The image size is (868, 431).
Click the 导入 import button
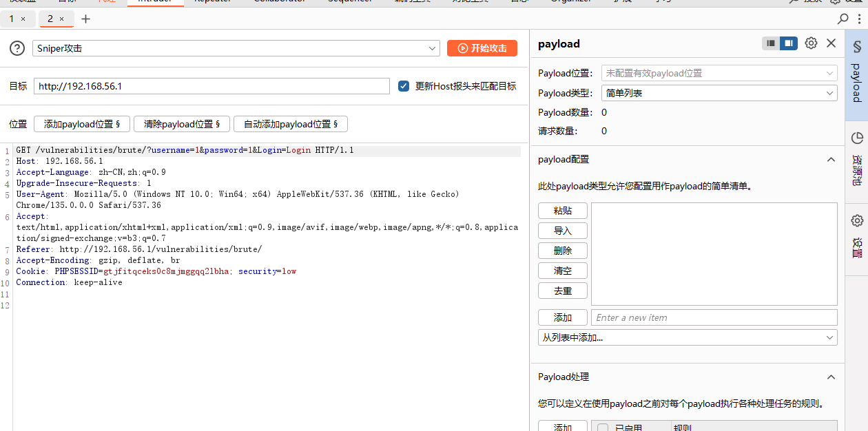coord(563,231)
